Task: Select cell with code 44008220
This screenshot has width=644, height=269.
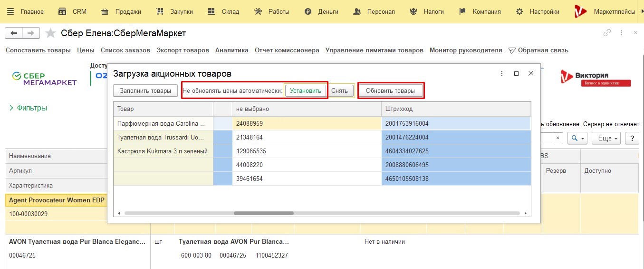Action: point(307,165)
